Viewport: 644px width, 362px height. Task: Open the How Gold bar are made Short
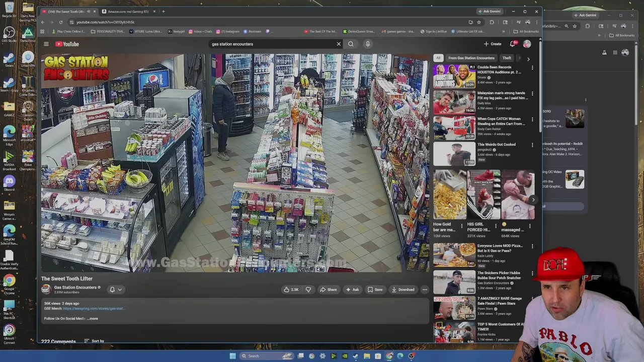point(449,195)
